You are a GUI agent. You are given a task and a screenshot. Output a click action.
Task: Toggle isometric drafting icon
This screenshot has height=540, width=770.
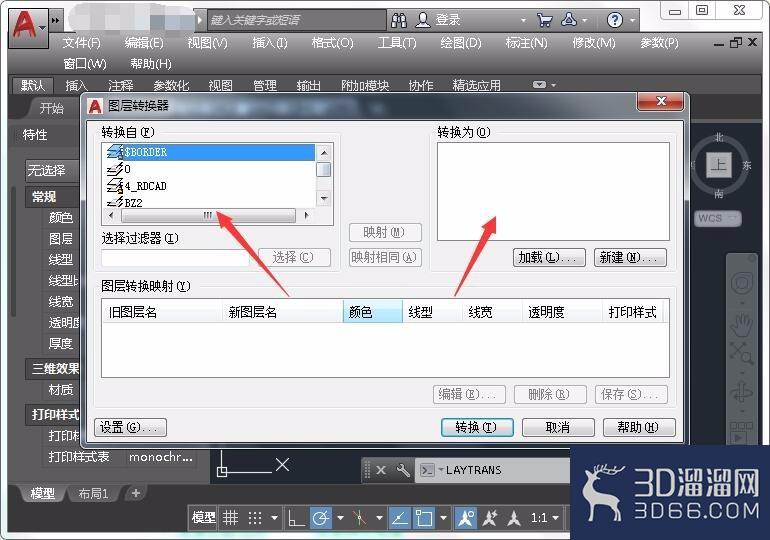360,518
